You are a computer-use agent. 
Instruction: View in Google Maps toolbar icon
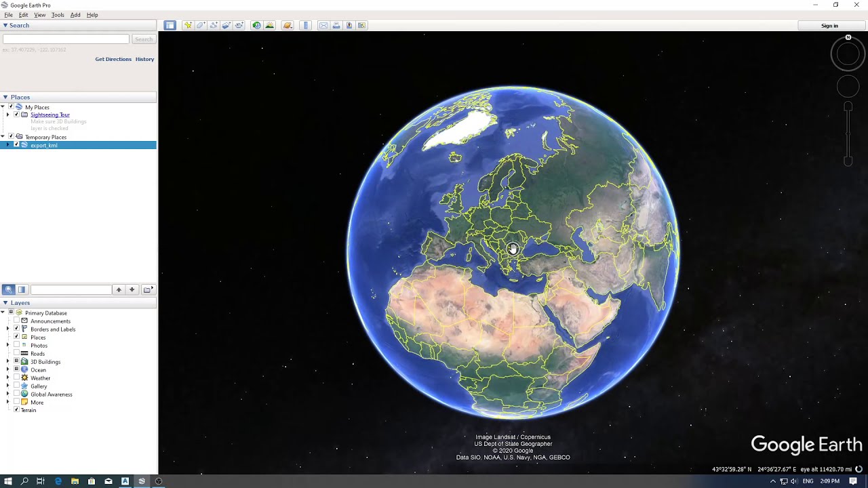(x=361, y=26)
